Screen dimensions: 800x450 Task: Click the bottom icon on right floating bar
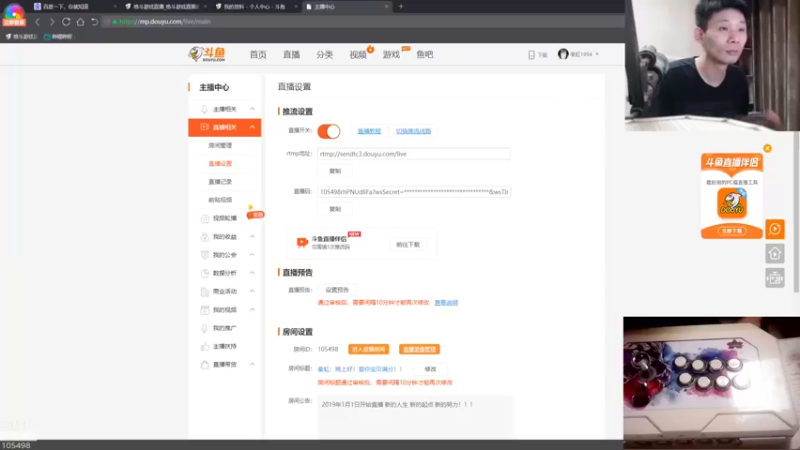pos(774,278)
